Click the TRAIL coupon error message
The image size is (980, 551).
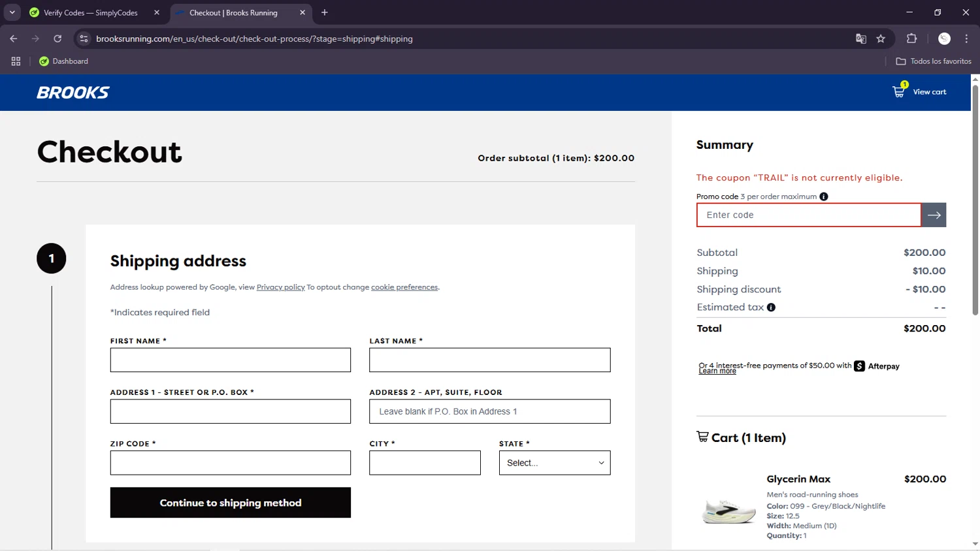799,178
